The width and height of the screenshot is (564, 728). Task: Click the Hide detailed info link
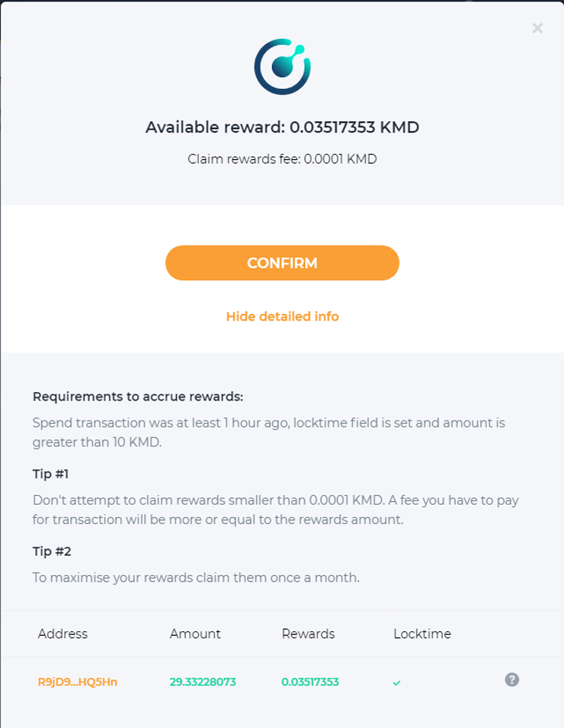(x=282, y=316)
